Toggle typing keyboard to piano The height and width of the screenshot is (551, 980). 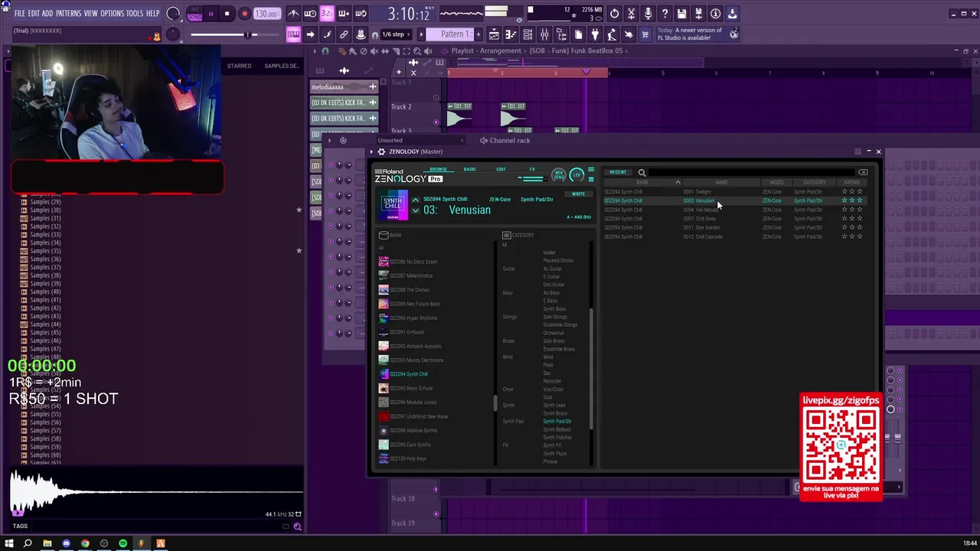point(293,34)
